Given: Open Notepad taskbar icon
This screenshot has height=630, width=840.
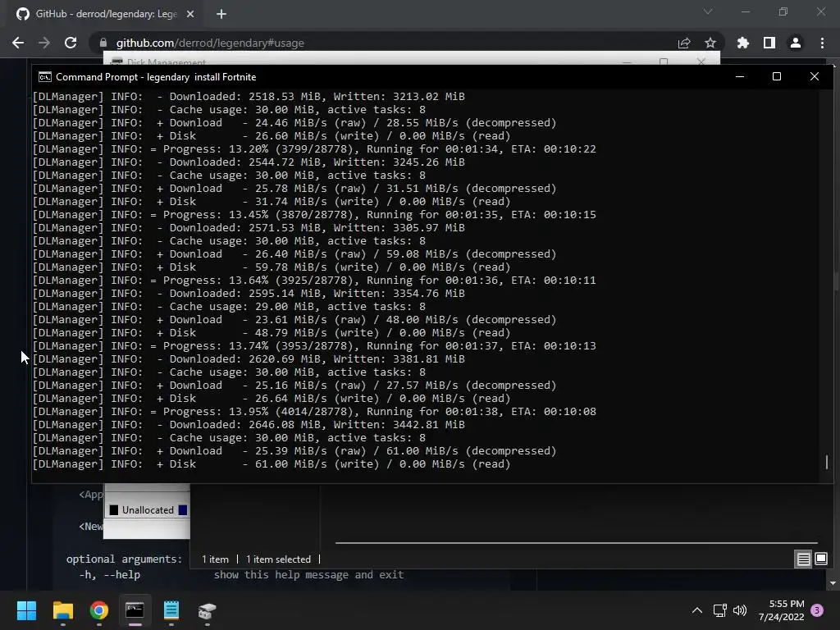Looking at the screenshot, I should pyautogui.click(x=171, y=610).
